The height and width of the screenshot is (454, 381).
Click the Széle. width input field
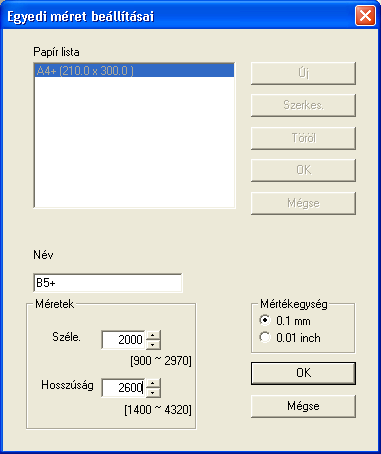[123, 340]
